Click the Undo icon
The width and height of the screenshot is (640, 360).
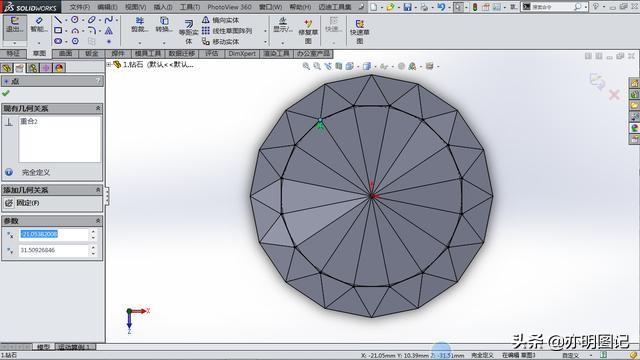[441, 7]
